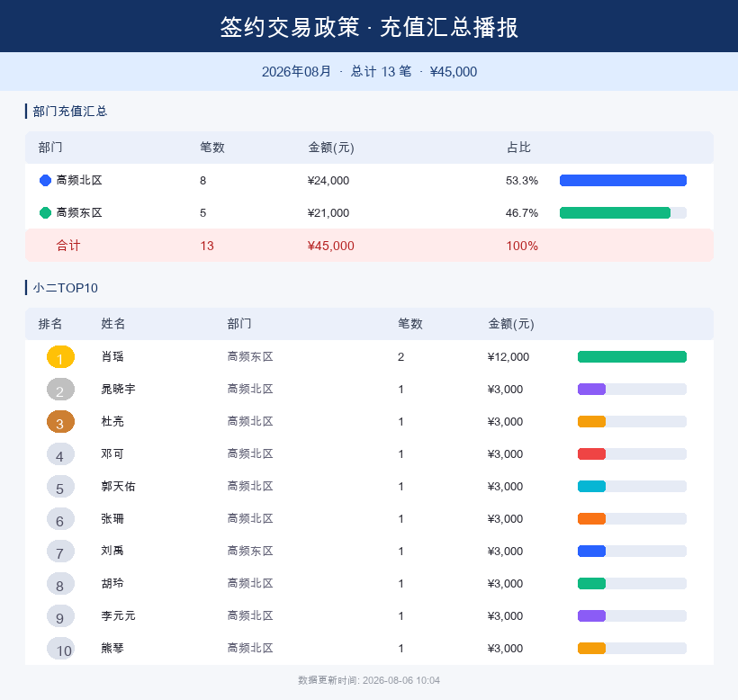
Task: Click 肖瑶's green amount bar
Action: click(x=632, y=356)
